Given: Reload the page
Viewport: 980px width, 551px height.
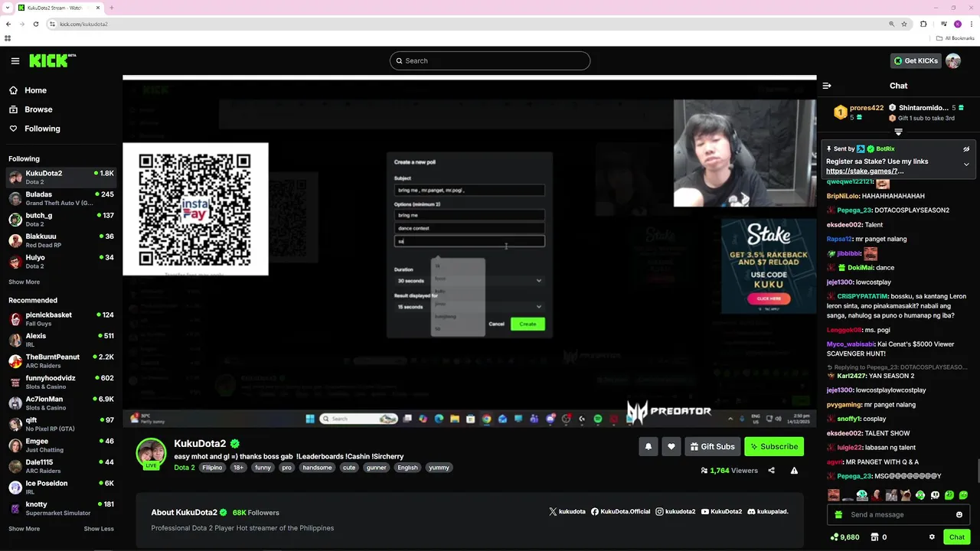Looking at the screenshot, I should pyautogui.click(x=38, y=24).
